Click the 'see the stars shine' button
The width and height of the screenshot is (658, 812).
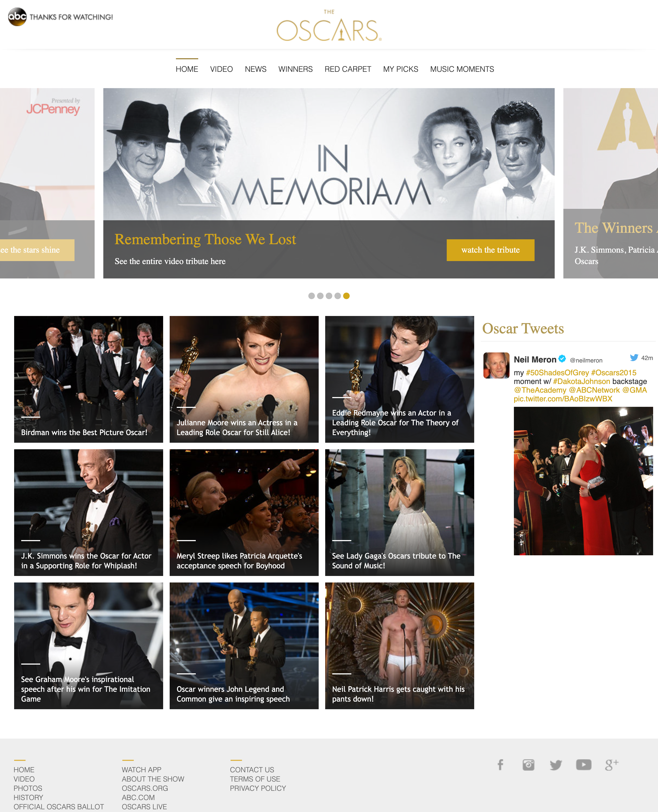[x=37, y=250]
